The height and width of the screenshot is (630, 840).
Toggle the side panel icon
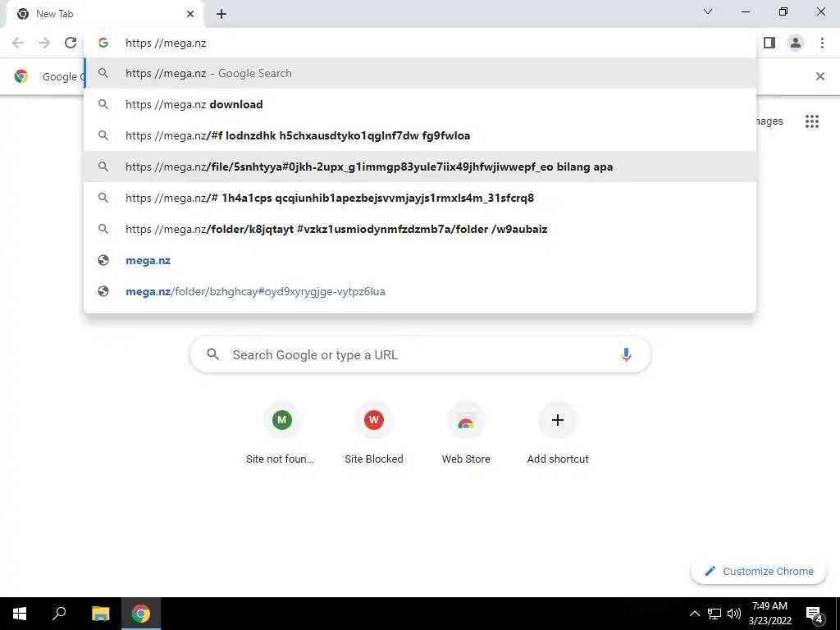(x=769, y=43)
